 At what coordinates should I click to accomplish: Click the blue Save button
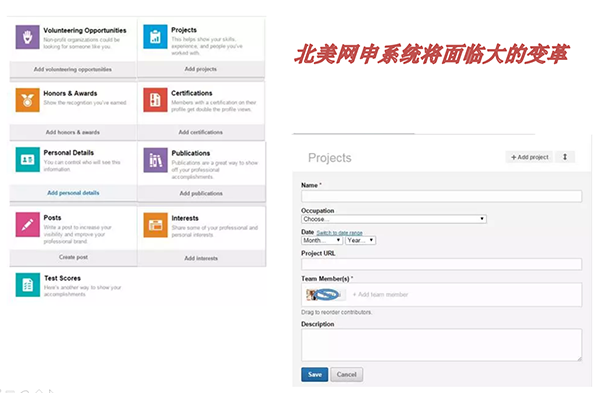coord(315,374)
